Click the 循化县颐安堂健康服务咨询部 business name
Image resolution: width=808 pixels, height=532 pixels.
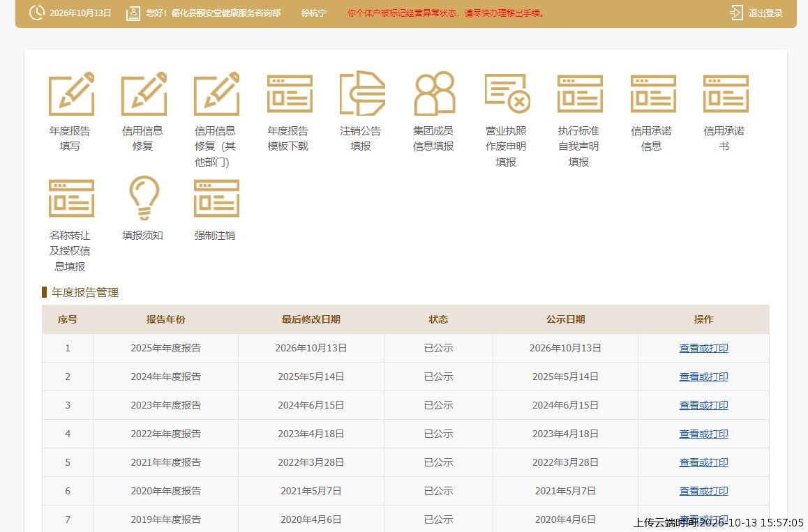(225, 13)
